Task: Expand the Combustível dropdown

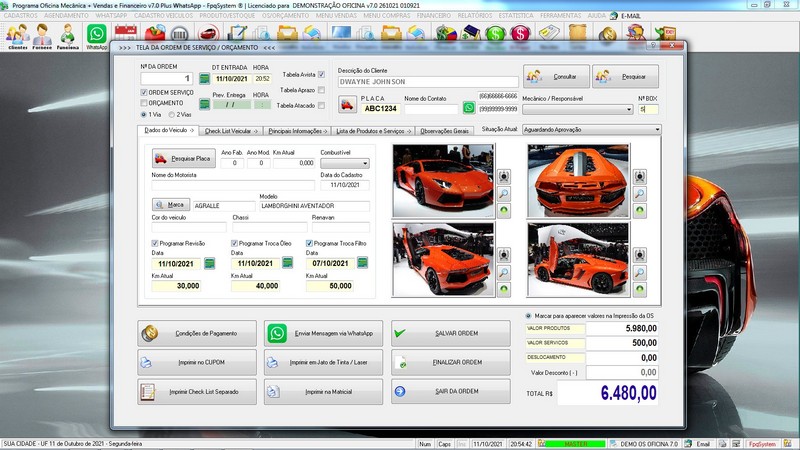Action: (363, 163)
